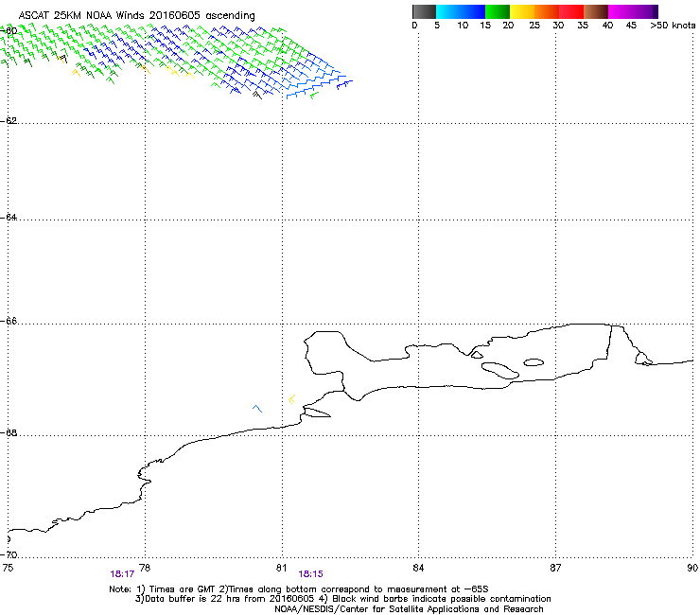Click the 'Data buffer is 22 hrs' note line

pyautogui.click(x=342, y=599)
